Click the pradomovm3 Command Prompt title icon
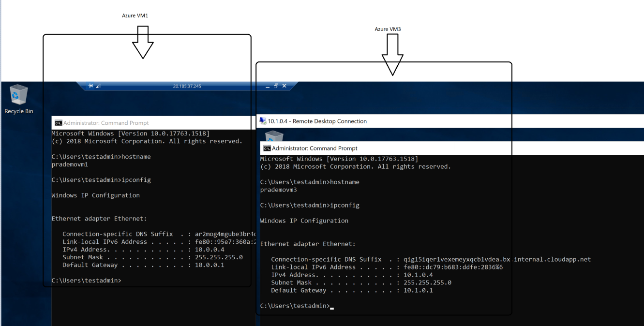The height and width of the screenshot is (326, 644). click(x=267, y=148)
